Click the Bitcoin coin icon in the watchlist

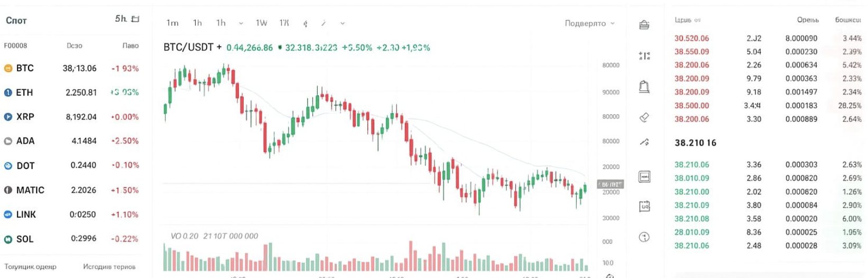coord(8,68)
